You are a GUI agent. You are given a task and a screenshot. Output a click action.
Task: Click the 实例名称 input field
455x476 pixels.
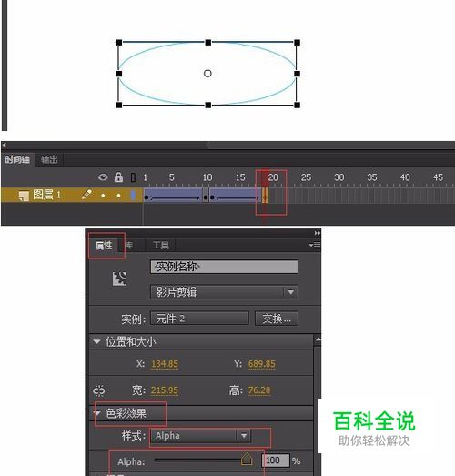click(x=224, y=267)
